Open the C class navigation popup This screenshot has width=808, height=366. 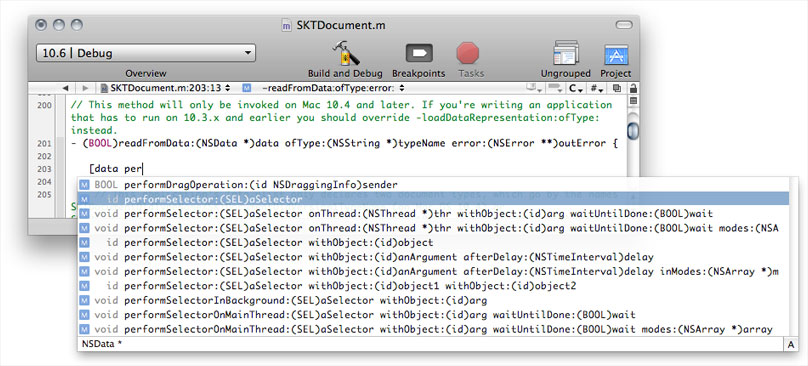pyautogui.click(x=576, y=88)
